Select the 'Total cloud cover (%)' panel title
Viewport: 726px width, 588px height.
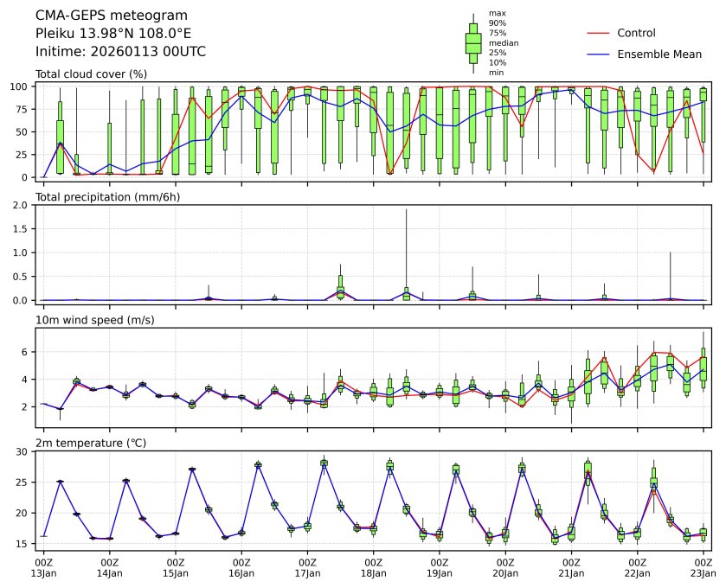91,74
